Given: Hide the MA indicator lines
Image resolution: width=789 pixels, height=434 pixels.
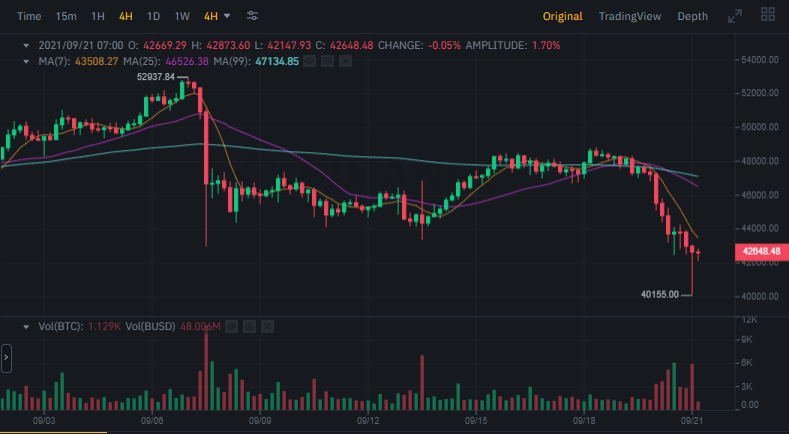Looking at the screenshot, I should 309,62.
